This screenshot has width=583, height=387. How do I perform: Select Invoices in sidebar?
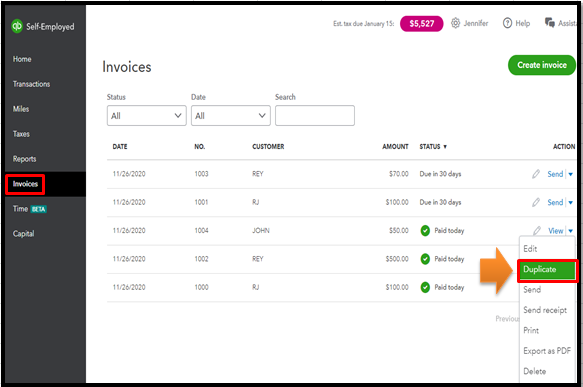(x=25, y=184)
